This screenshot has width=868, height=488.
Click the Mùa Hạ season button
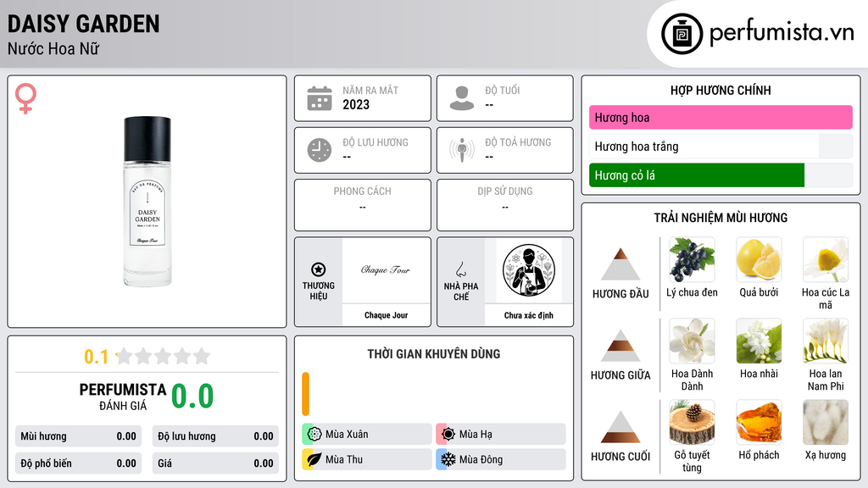coord(500,435)
